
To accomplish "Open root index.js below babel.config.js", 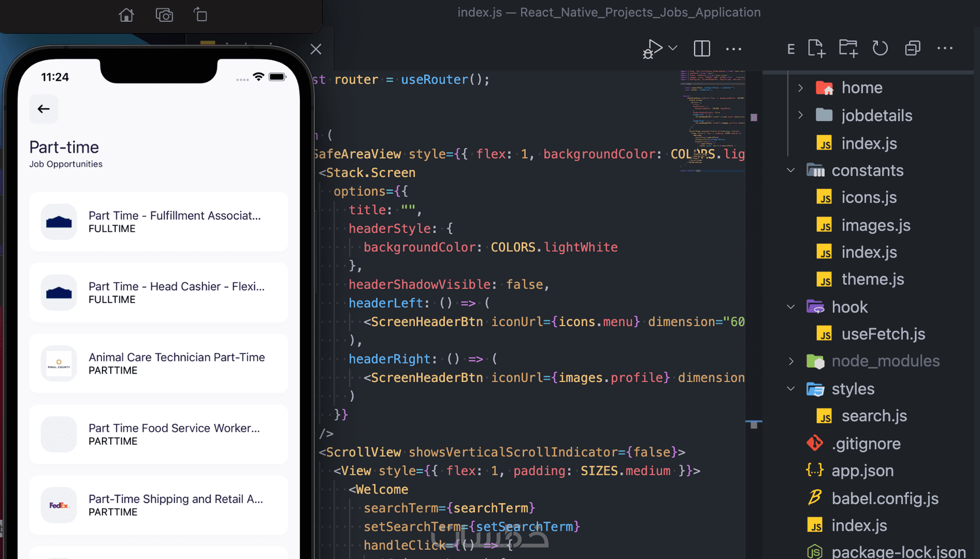I will pos(859,526).
